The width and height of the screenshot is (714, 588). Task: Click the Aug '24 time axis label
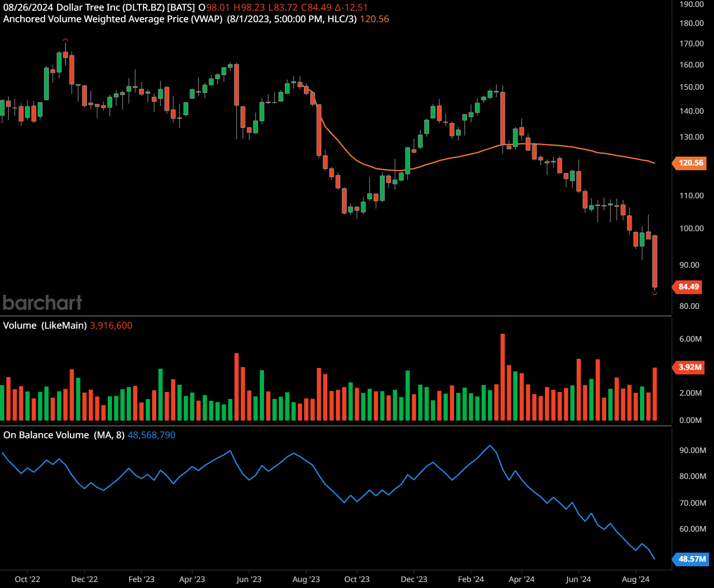(636, 579)
